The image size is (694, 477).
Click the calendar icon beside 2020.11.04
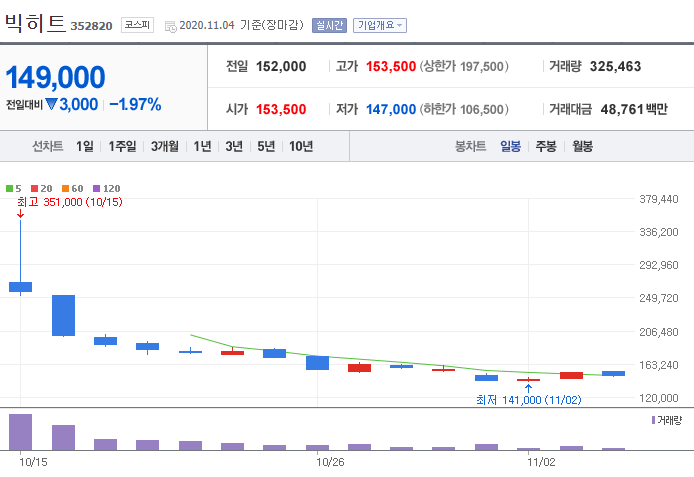coord(170,27)
